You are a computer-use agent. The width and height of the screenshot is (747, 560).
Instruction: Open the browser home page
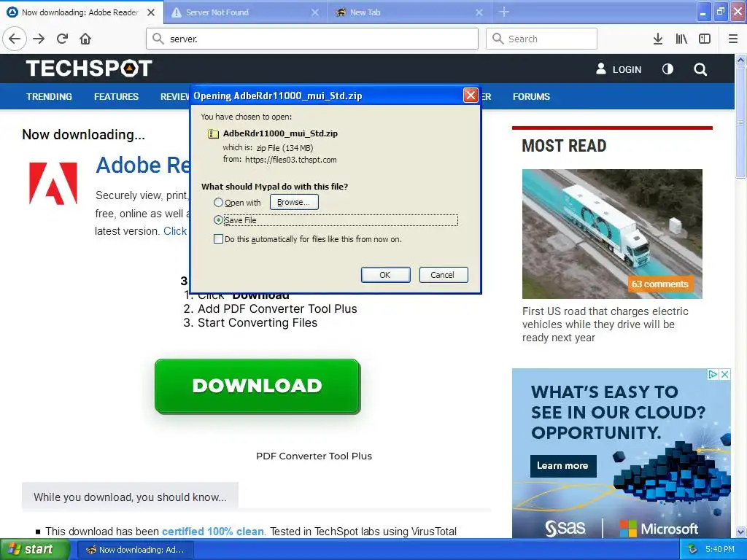coord(85,39)
